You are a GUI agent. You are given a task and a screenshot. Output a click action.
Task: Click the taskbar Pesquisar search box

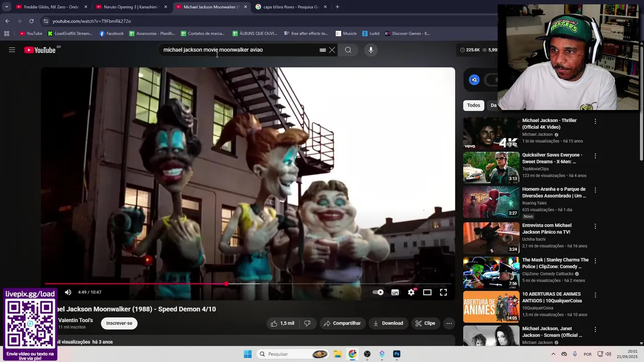294,354
